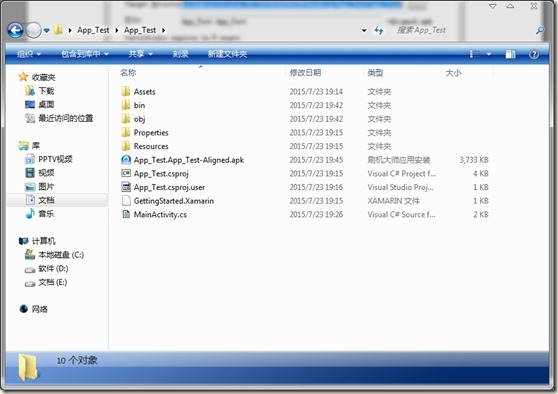Click the folder icon in address bar
Screen dimensions: 558x394
click(x=58, y=30)
